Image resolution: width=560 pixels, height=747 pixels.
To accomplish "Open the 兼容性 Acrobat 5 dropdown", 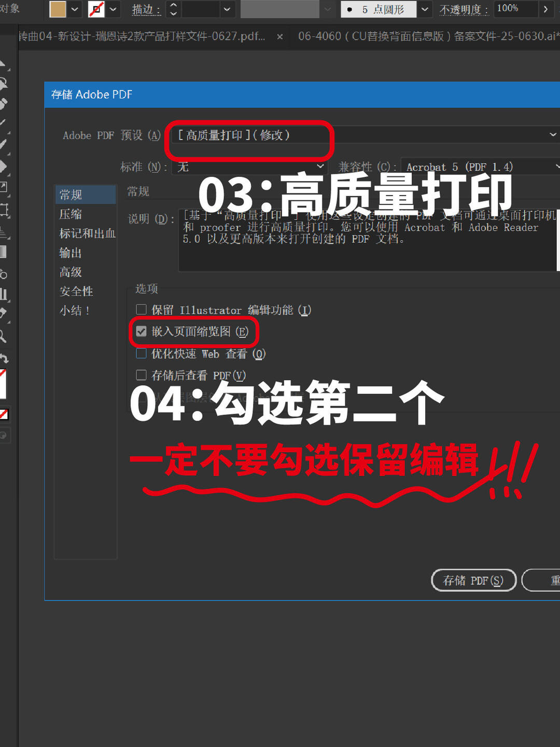I will [x=481, y=167].
